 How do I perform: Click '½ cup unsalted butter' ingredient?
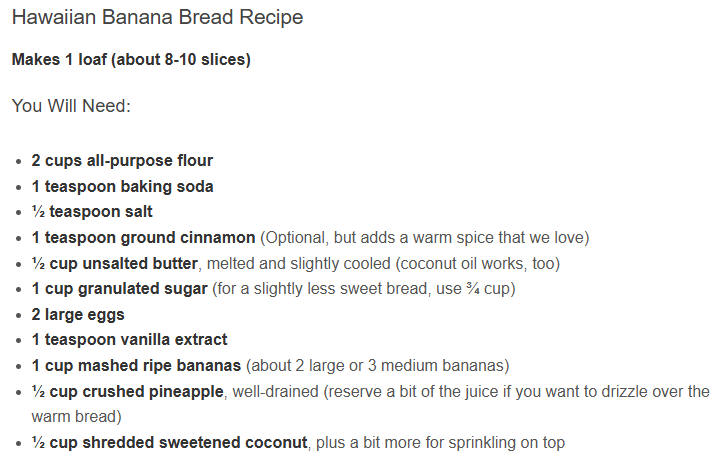tap(115, 264)
